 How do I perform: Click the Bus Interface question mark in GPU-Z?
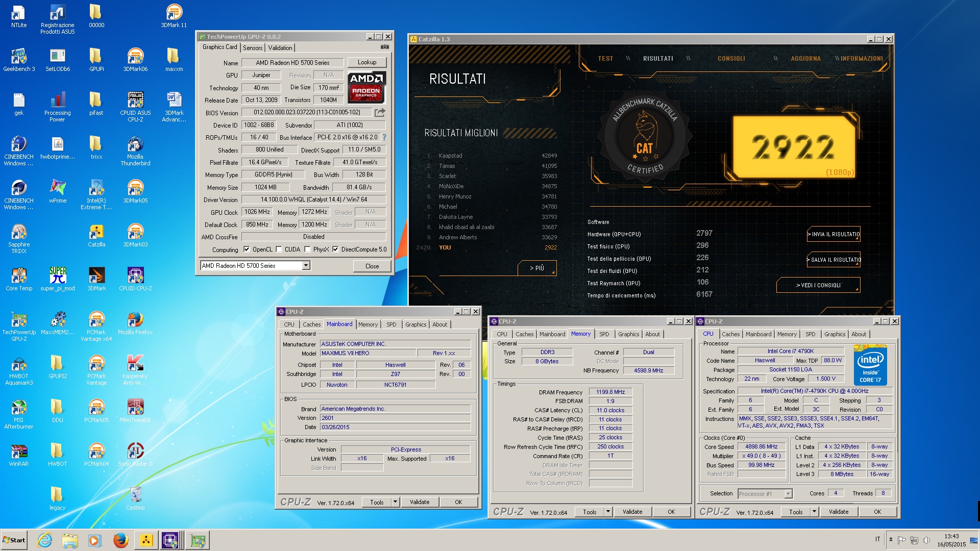pos(384,137)
